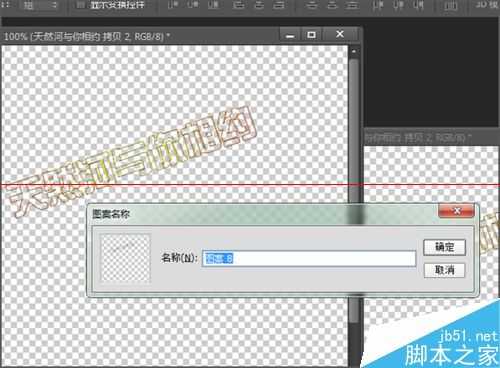Cancel the dialog with 取消 button
The image size is (500, 368).
(x=444, y=270)
